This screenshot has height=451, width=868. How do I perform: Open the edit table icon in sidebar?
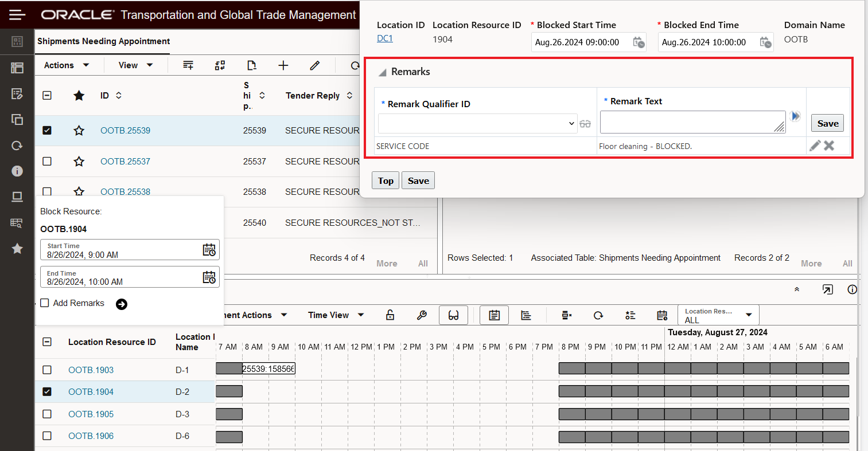click(17, 93)
